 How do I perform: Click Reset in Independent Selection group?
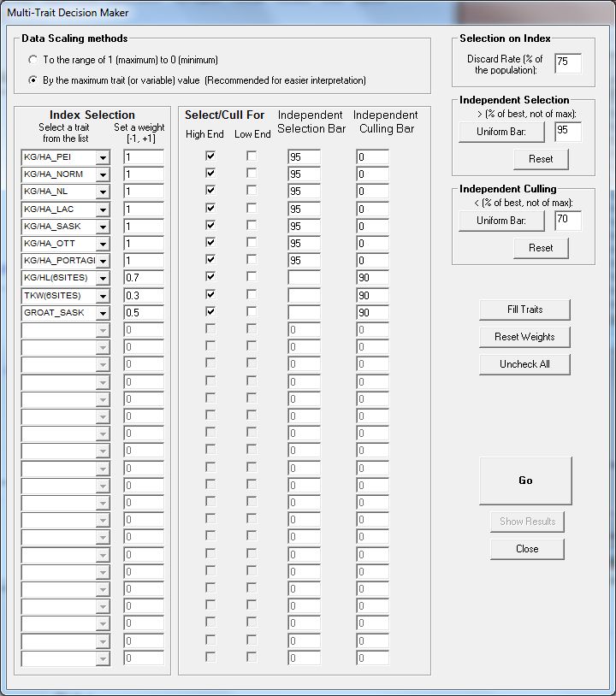tap(541, 159)
